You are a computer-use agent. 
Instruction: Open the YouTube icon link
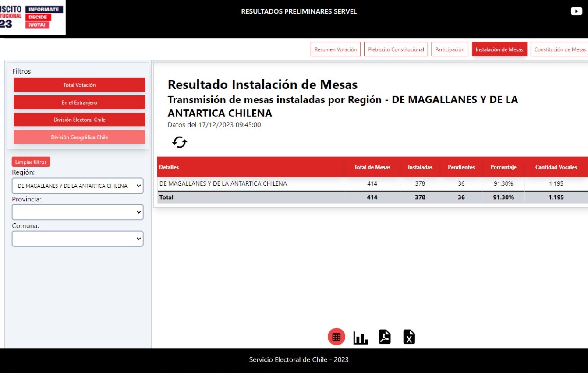click(576, 11)
